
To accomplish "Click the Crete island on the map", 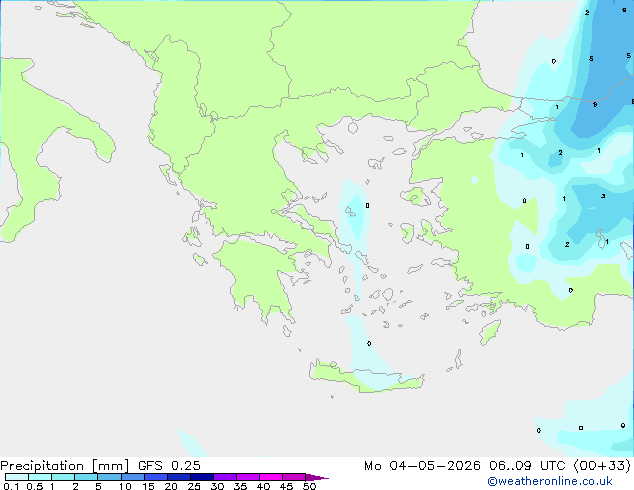I will tap(366, 377).
